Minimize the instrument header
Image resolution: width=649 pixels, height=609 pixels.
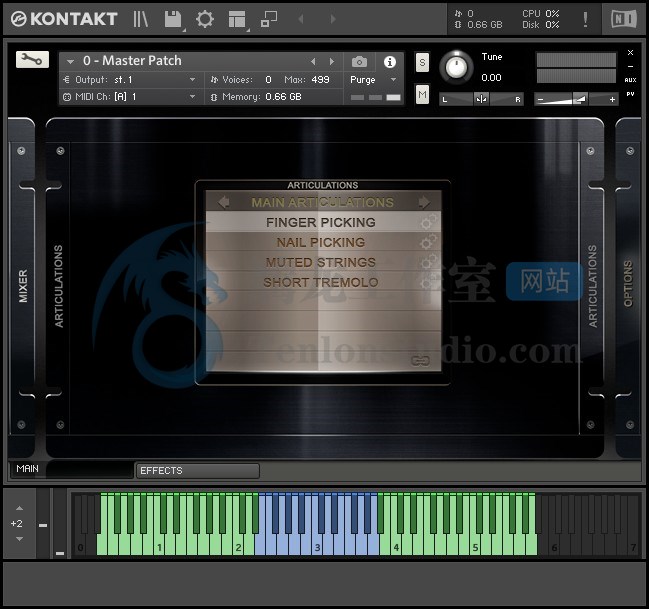click(x=630, y=66)
